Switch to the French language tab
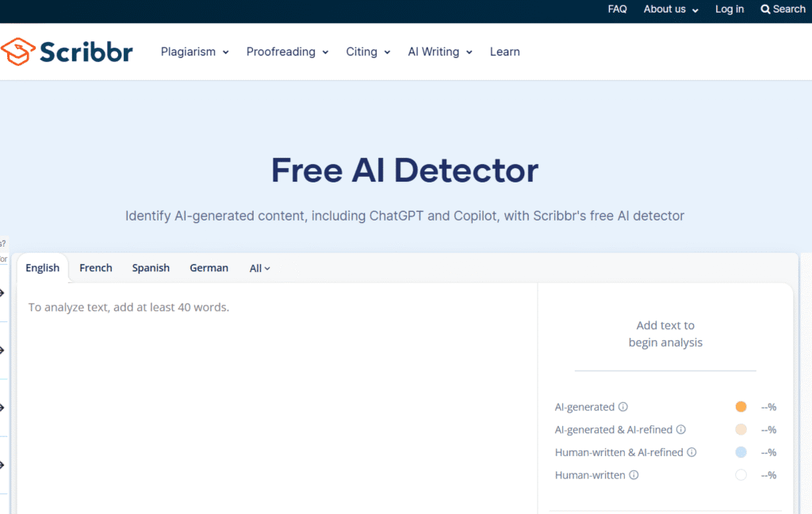Screen dimensions: 812x514 click(x=95, y=268)
